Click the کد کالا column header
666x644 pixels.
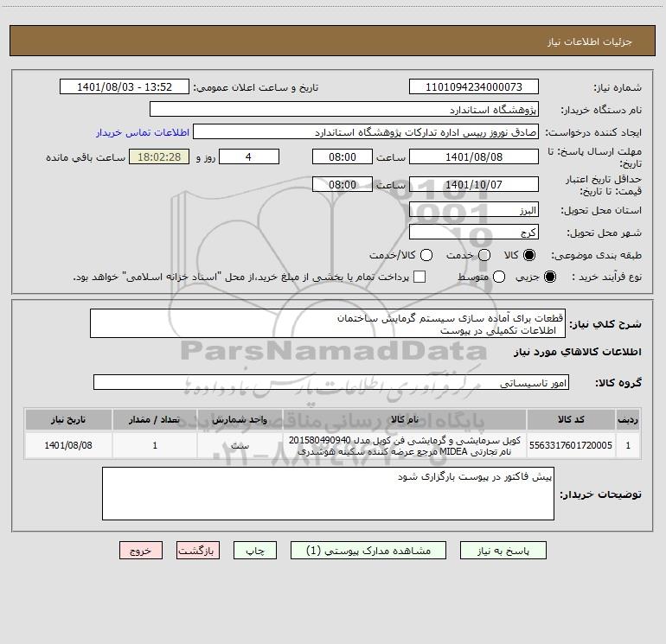tap(571, 419)
